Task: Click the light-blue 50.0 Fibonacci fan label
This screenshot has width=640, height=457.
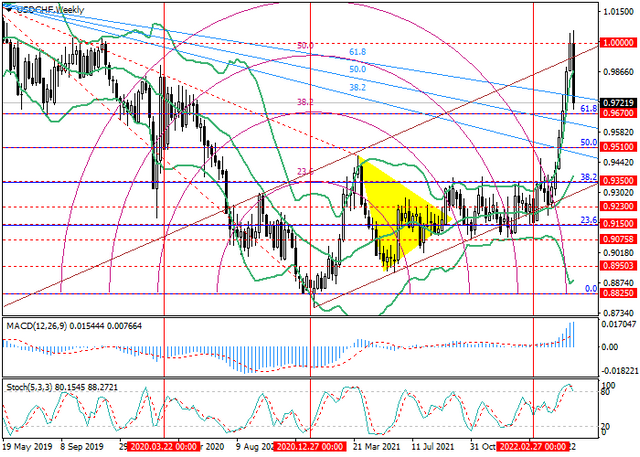Action: click(358, 69)
